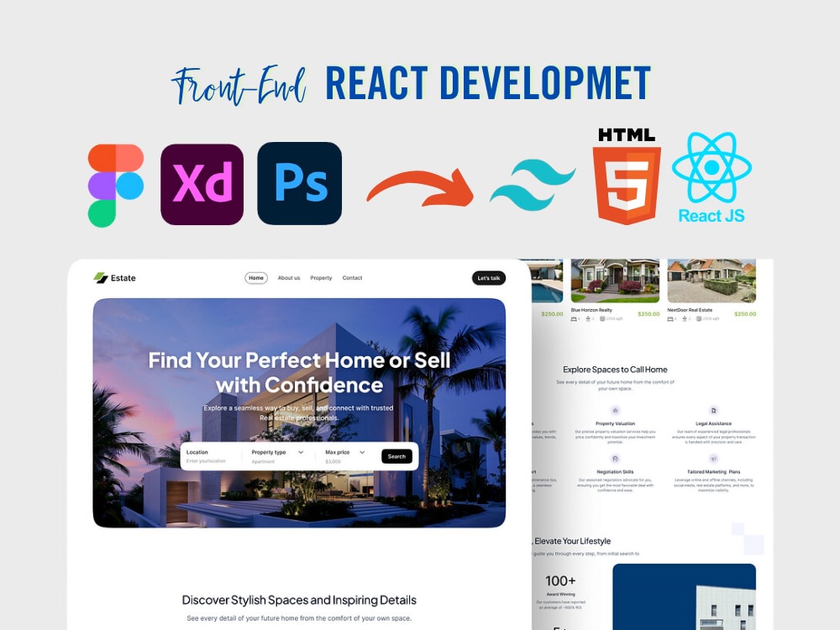This screenshot has height=630, width=840.
Task: Click the white building image on blue card
Action: (726, 607)
